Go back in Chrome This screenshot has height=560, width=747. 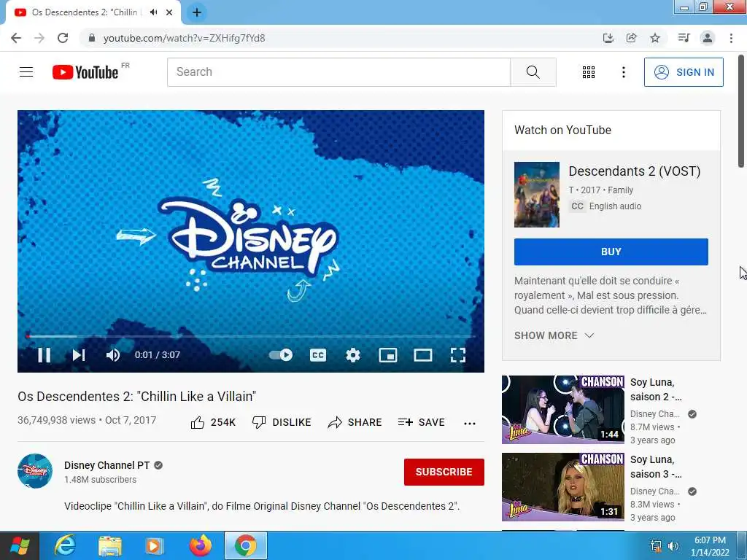click(16, 38)
